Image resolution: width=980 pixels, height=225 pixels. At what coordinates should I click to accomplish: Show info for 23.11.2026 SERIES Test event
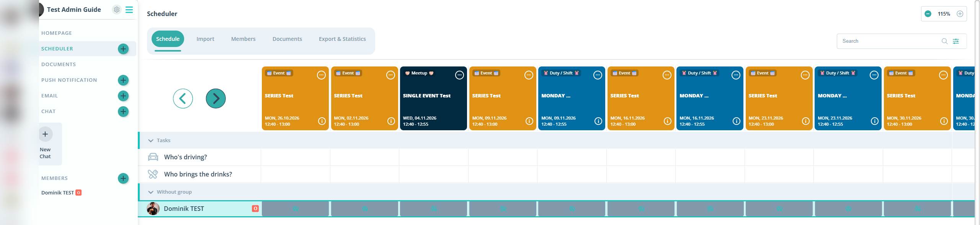tap(806, 121)
